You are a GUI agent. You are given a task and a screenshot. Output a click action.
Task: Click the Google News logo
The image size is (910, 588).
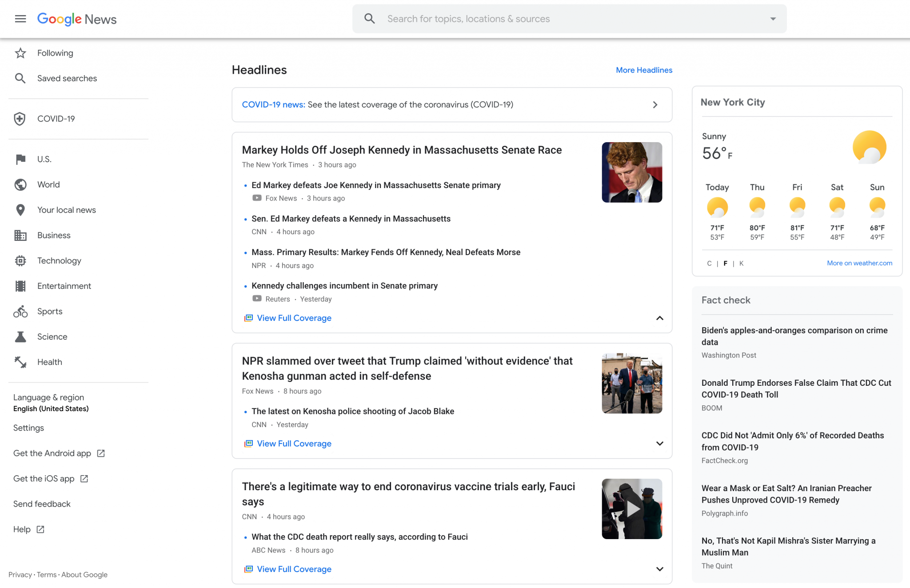(77, 19)
